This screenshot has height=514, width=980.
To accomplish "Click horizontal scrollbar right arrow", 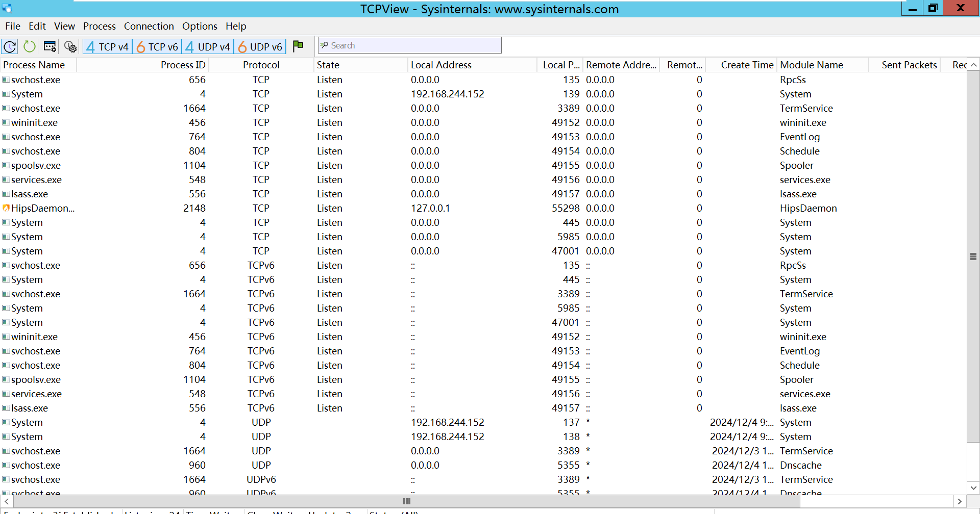I will pyautogui.click(x=960, y=501).
